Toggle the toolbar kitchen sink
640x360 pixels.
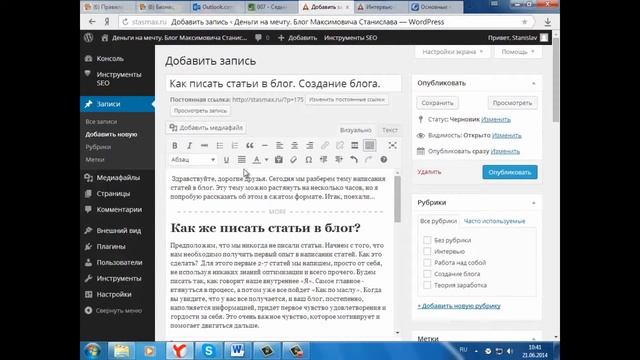point(370,146)
